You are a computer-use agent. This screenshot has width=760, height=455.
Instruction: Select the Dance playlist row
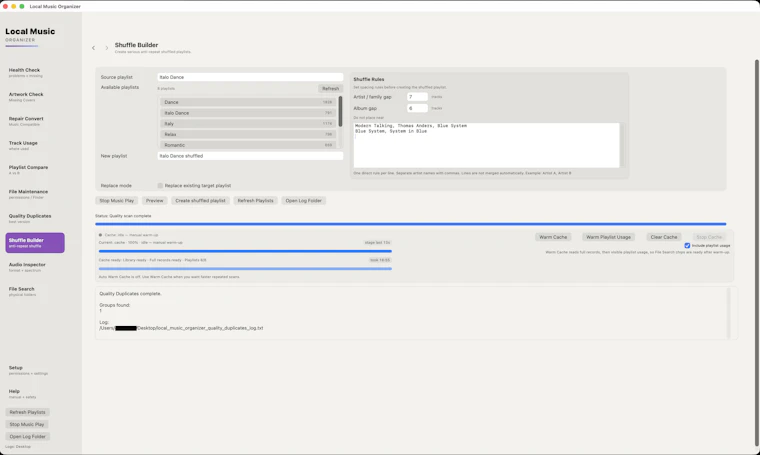pos(248,102)
